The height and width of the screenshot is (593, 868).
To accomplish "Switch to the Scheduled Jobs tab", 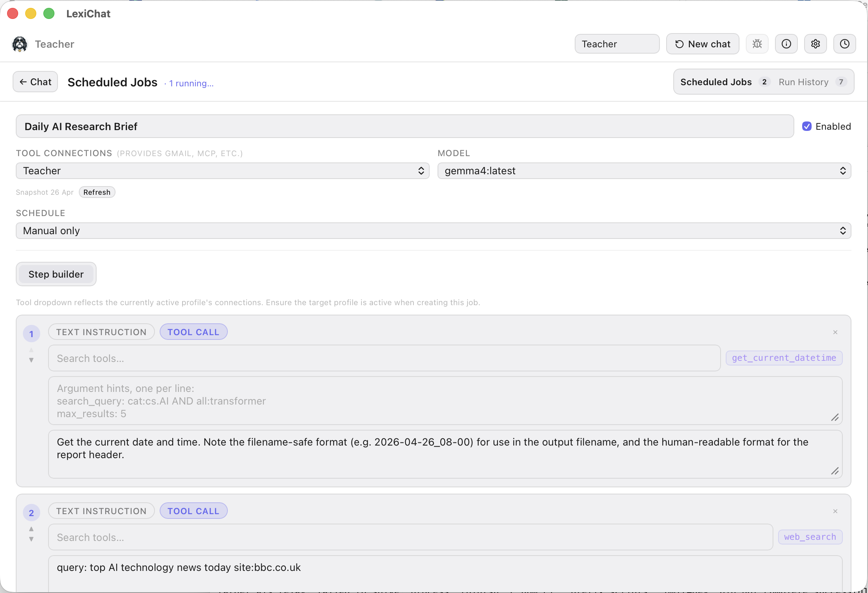I will (725, 82).
